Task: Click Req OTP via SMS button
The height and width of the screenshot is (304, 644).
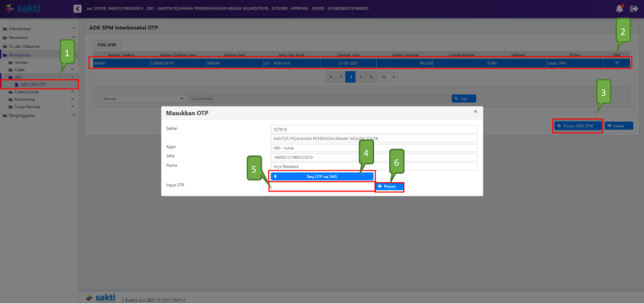Action: point(322,176)
